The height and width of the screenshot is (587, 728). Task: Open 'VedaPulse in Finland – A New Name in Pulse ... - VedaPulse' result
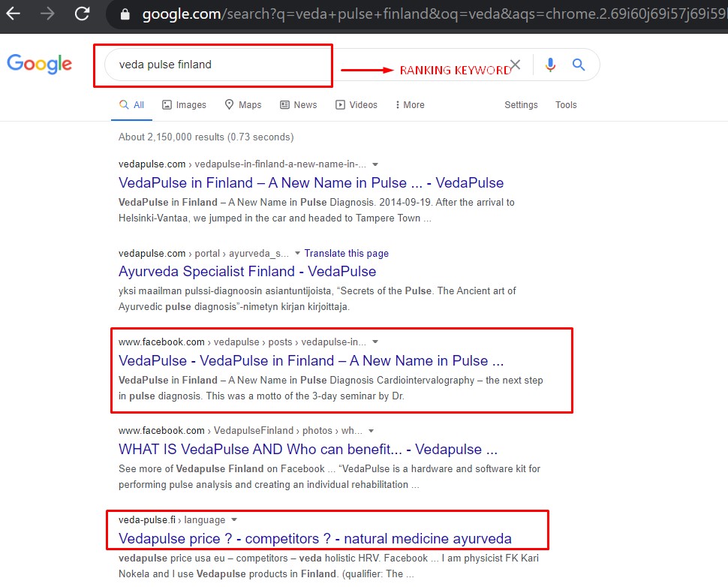click(311, 182)
